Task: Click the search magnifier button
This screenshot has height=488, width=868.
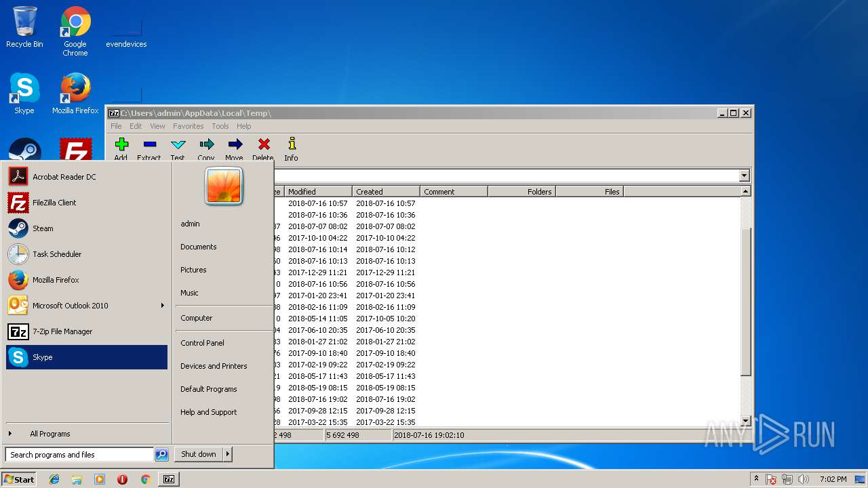Action: point(161,455)
